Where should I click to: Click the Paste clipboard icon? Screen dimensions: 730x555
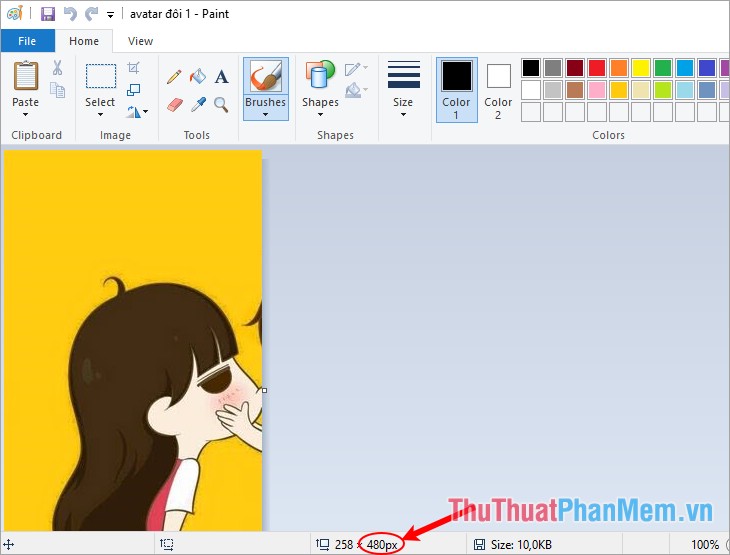coord(26,75)
